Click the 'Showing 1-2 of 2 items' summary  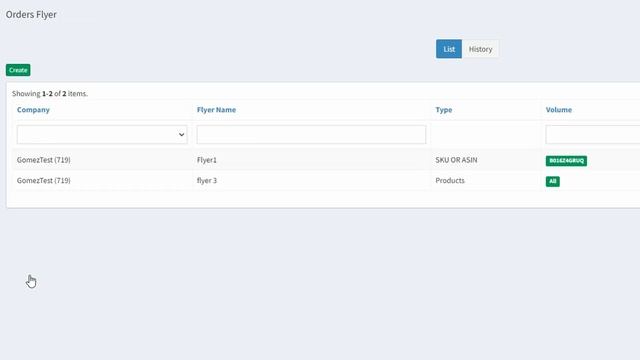tap(50, 93)
